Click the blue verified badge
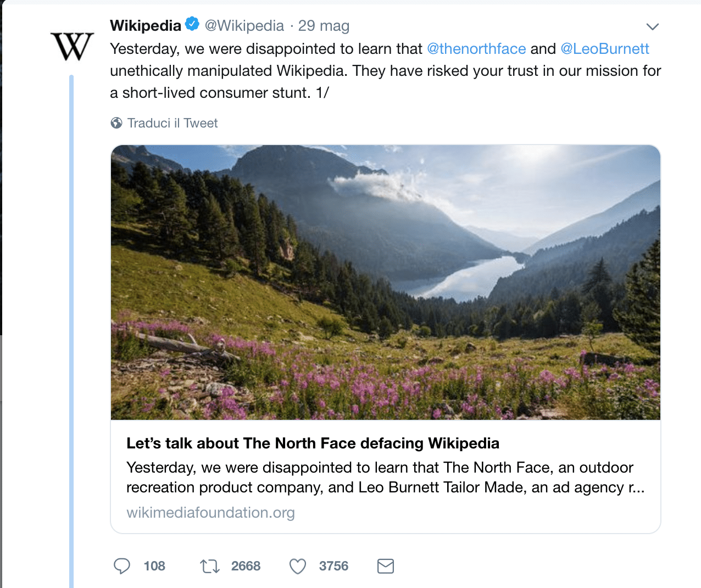The image size is (701, 588). pyautogui.click(x=192, y=24)
